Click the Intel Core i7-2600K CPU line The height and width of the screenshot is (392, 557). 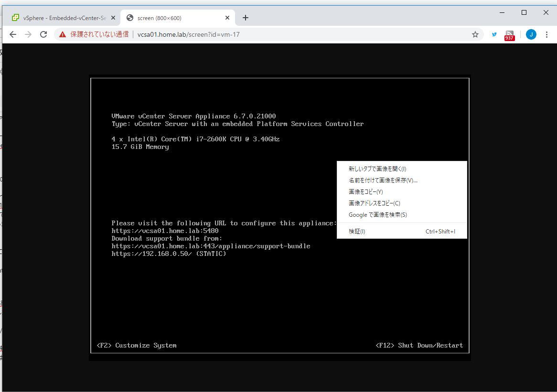coord(195,139)
